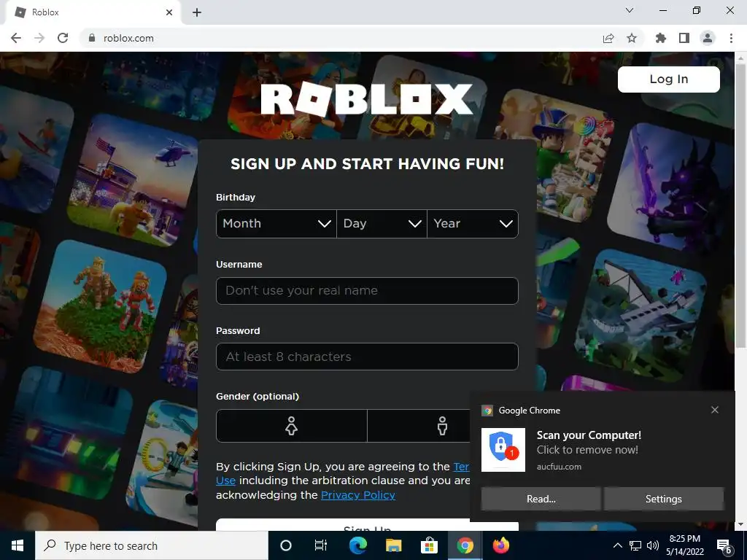
Task: Open the Chrome side panel icon
Action: (684, 38)
